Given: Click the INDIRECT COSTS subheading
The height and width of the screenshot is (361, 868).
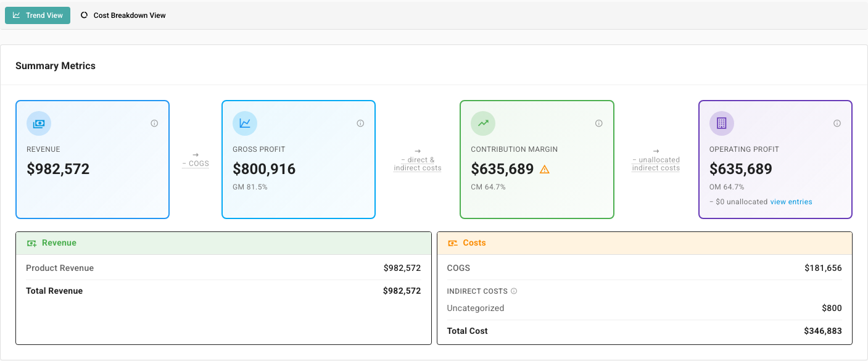Looking at the screenshot, I should [x=477, y=291].
